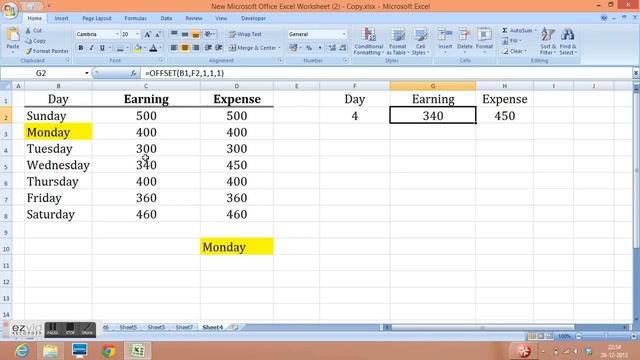Open the Clear eraser menu
Screen dimensions: 640x360
point(514,51)
